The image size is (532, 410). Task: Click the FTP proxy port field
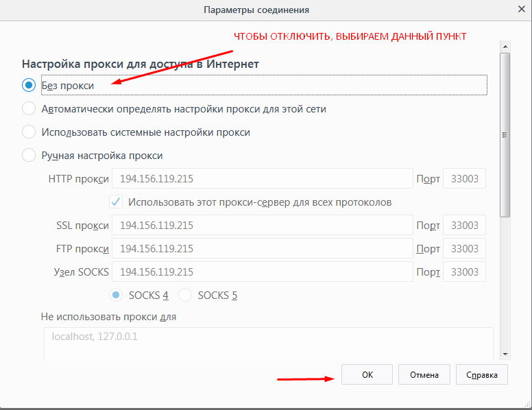point(465,249)
